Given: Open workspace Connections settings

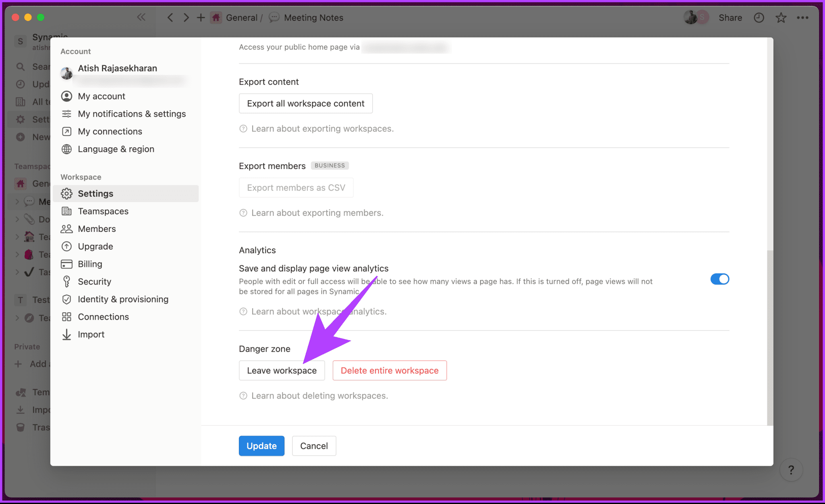Looking at the screenshot, I should pyautogui.click(x=126, y=317).
